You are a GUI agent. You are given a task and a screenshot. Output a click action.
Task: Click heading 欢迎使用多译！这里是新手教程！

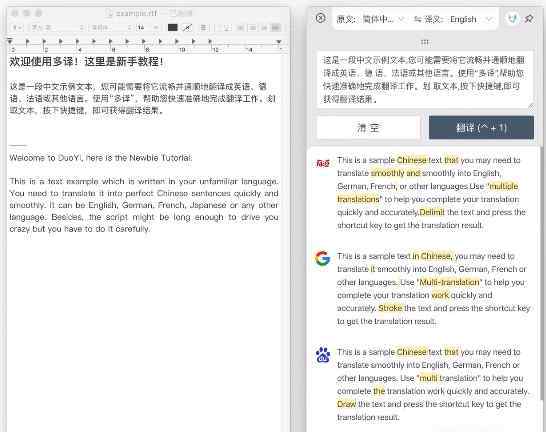pyautogui.click(x=86, y=62)
